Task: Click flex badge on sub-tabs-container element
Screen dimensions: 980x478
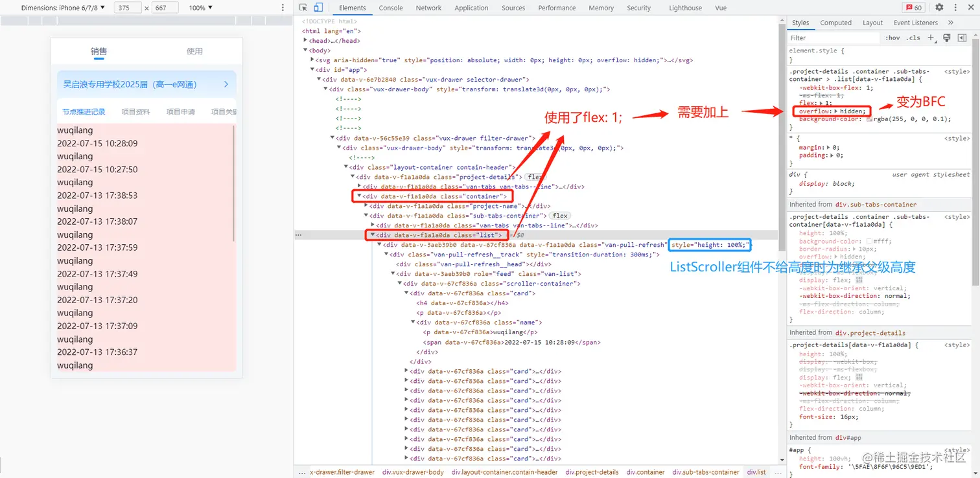Action: tap(560, 216)
